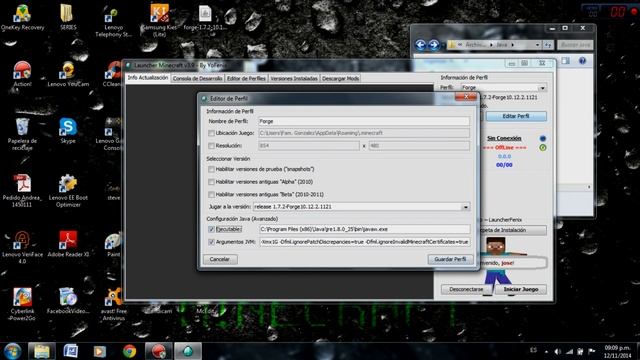Open Lenovo VeriFace desktop shortcut

point(22,247)
